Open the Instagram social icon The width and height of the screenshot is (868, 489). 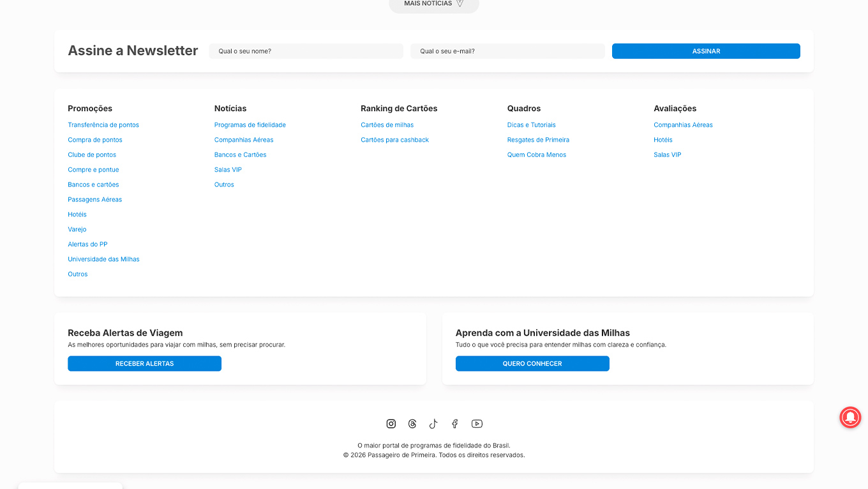point(391,424)
